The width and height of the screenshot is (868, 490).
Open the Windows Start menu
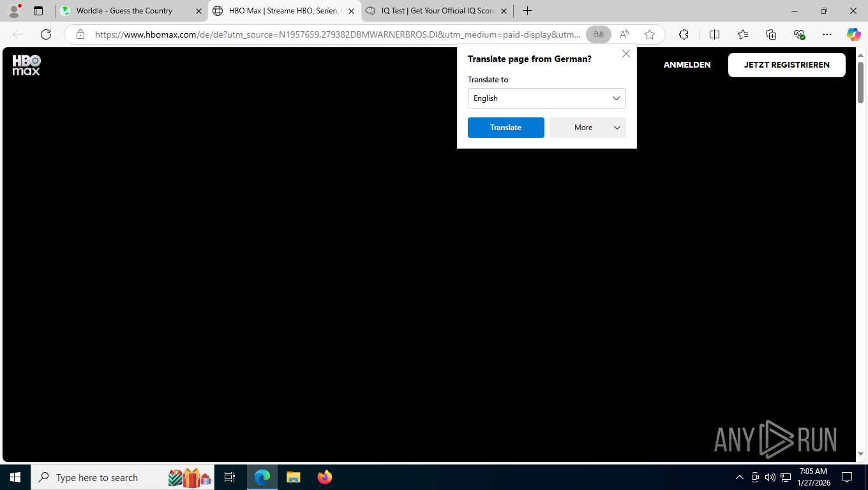coord(15,477)
